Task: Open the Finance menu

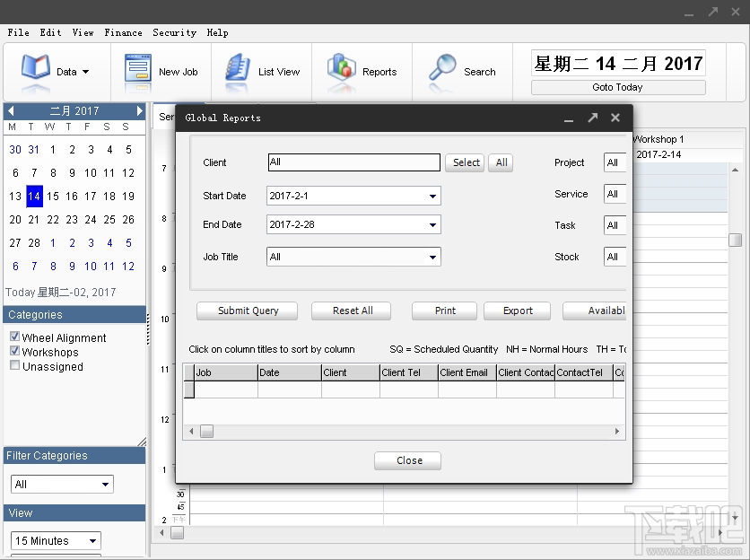Action: pos(123,33)
